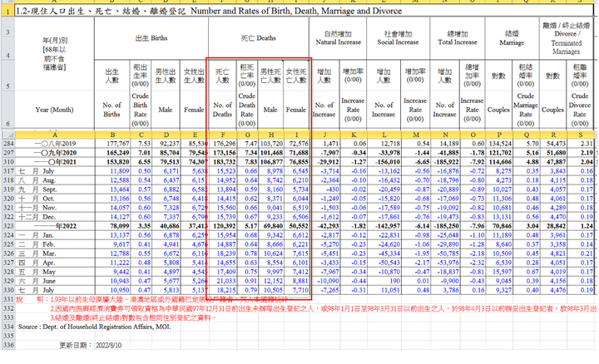Select row header 284

8,144
